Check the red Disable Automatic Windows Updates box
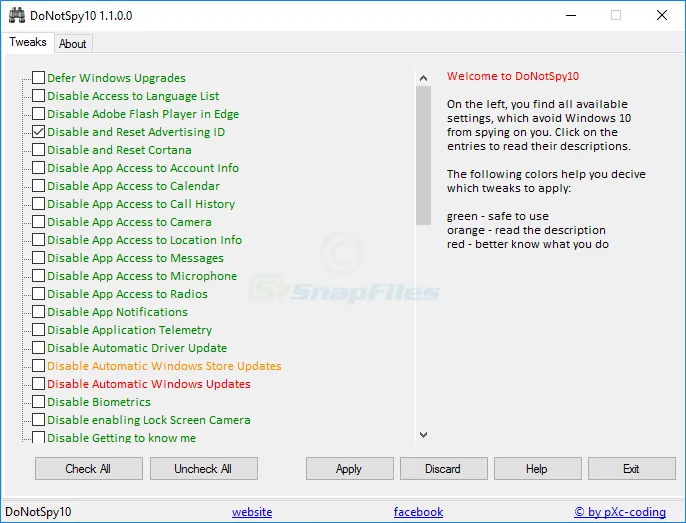Screen dimensions: 686x523 tap(38, 383)
